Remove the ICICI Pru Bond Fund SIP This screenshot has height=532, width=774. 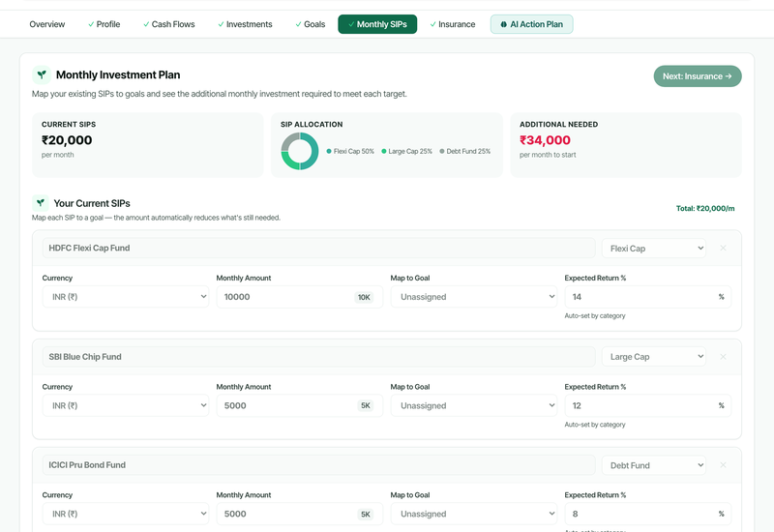[x=723, y=465]
